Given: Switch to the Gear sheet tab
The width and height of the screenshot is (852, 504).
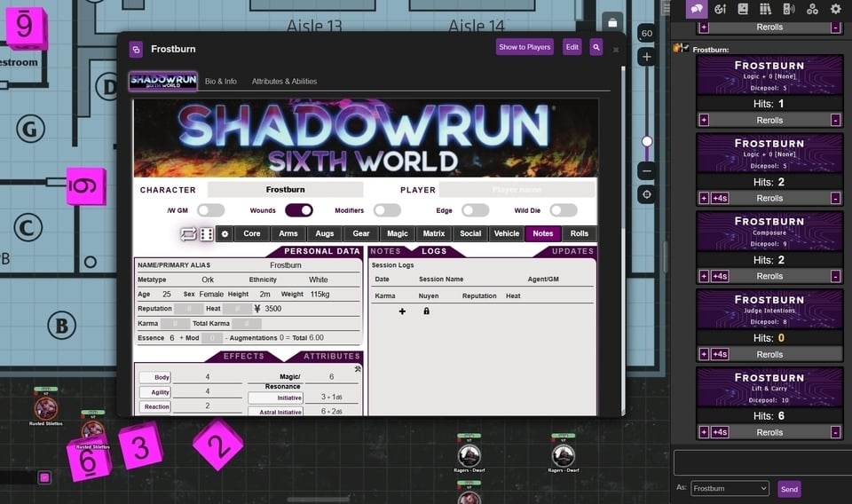Looking at the screenshot, I should (x=361, y=233).
